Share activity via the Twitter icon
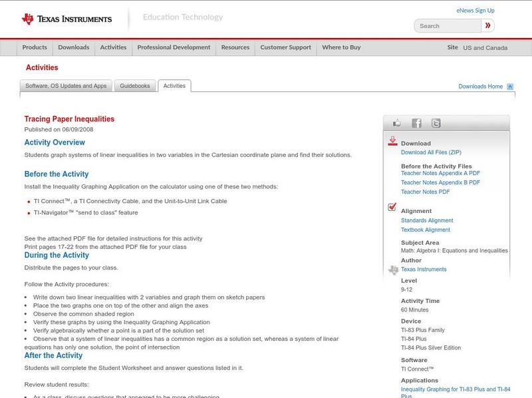The height and width of the screenshot is (398, 532). click(436, 123)
